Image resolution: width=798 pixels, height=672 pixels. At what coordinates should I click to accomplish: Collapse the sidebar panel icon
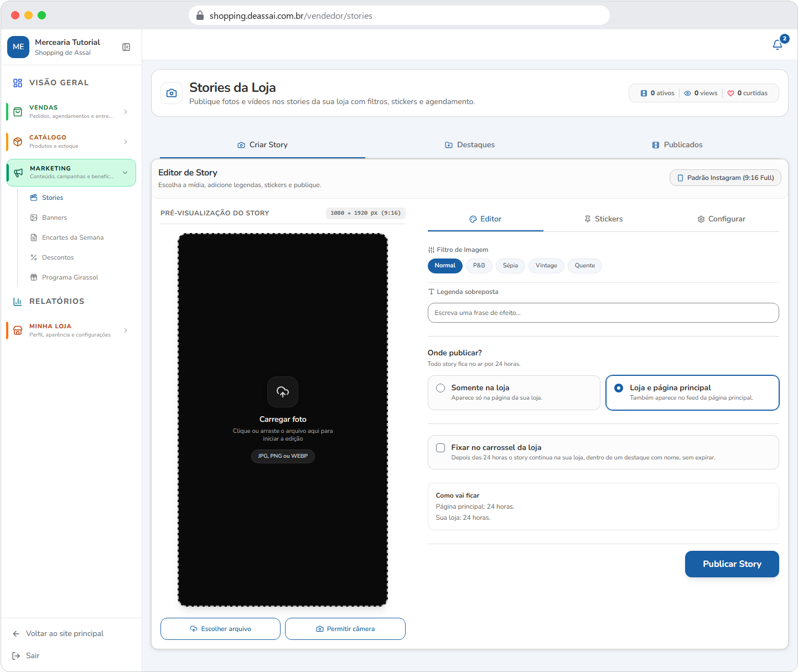[x=126, y=47]
